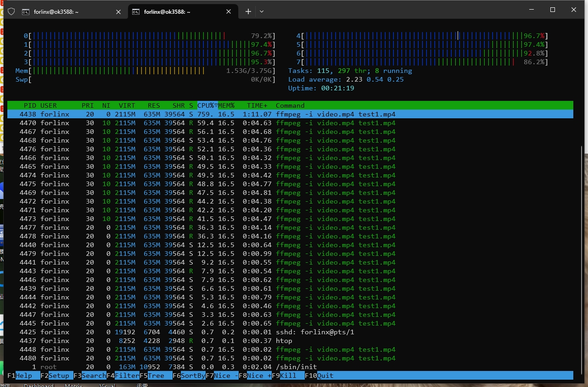Sort by the CPU% column header
The height and width of the screenshot is (387, 588).
pos(207,105)
